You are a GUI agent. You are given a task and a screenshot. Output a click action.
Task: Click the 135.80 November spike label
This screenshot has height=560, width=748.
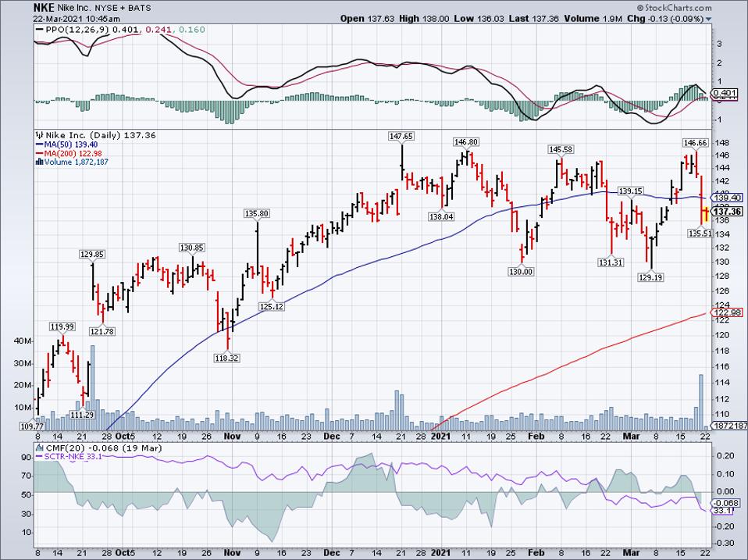tap(256, 213)
